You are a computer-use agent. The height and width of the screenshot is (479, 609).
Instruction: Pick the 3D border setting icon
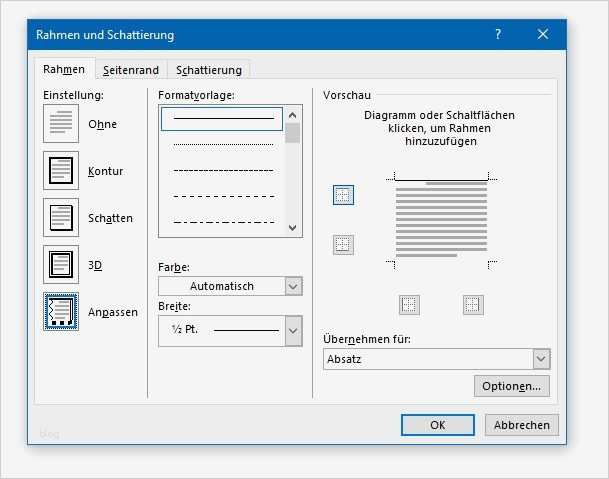coord(61,265)
